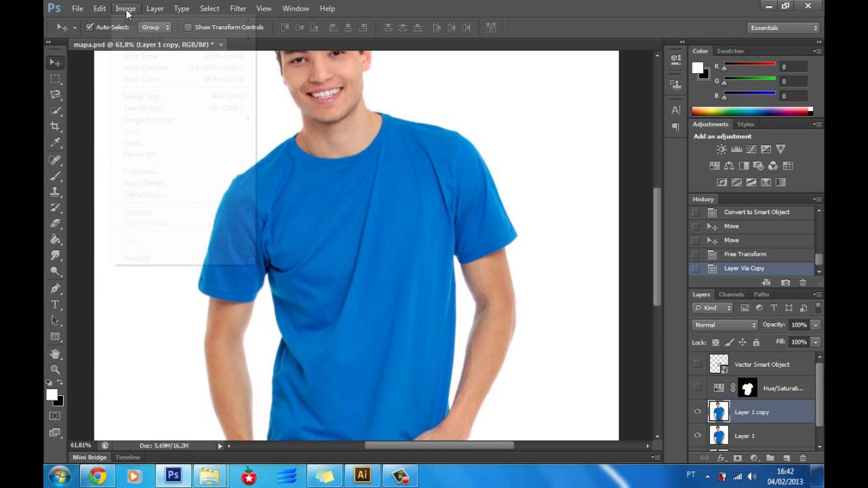
Task: Choose the Eyedropper tool
Action: (x=56, y=142)
